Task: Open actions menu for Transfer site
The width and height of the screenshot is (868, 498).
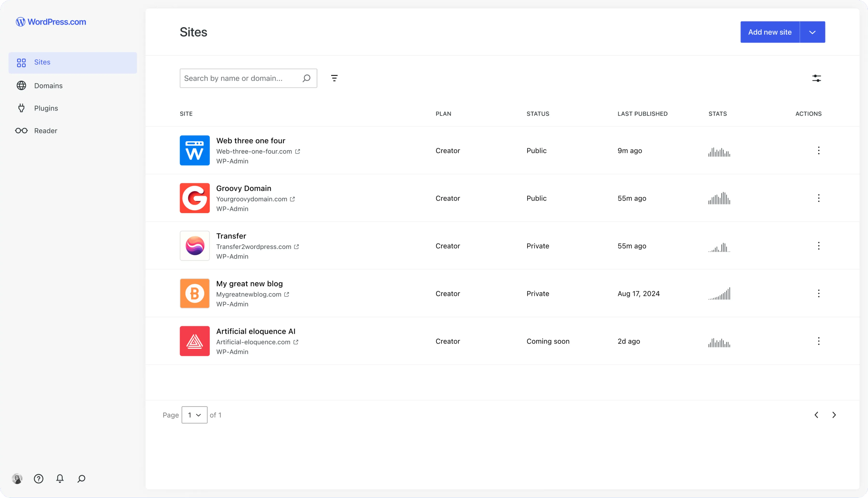Action: pyautogui.click(x=819, y=246)
